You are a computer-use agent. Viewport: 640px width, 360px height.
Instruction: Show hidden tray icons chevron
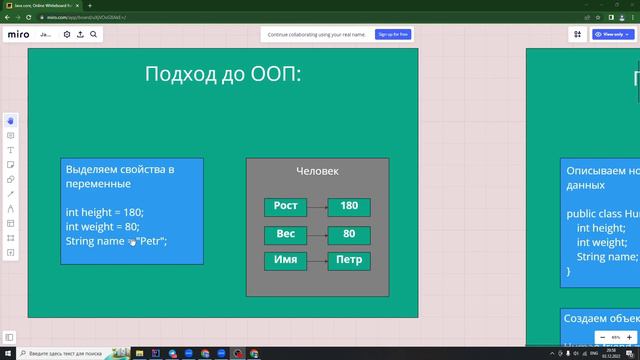[x=552, y=353]
